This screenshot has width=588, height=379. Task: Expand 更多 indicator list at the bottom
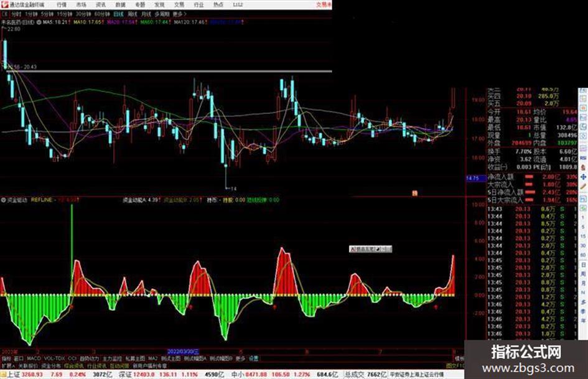click(240, 358)
